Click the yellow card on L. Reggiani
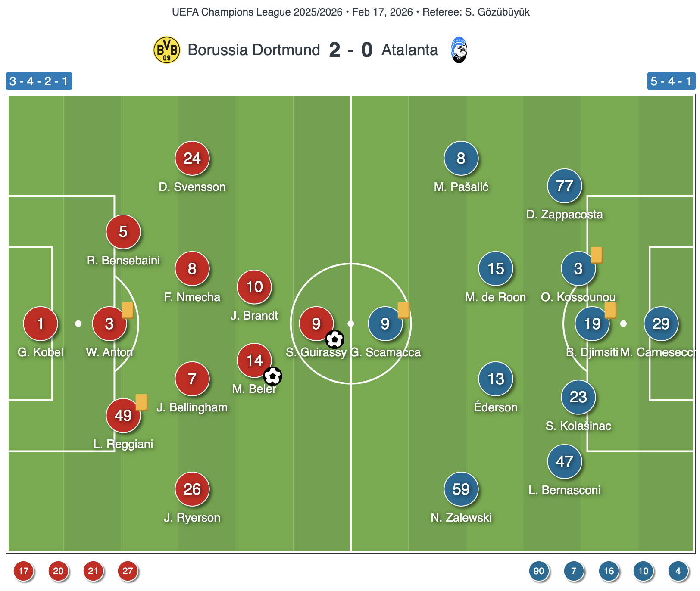Screen dimensions: 700x591 pos(141,402)
